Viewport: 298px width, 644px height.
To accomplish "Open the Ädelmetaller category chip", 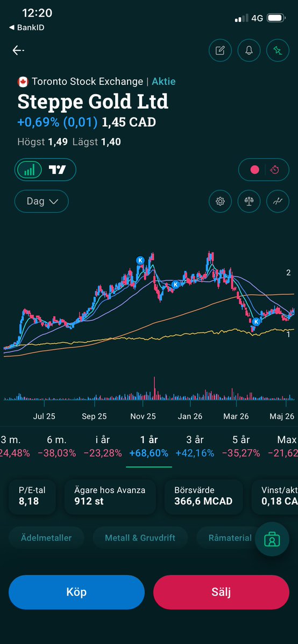I will point(46,538).
